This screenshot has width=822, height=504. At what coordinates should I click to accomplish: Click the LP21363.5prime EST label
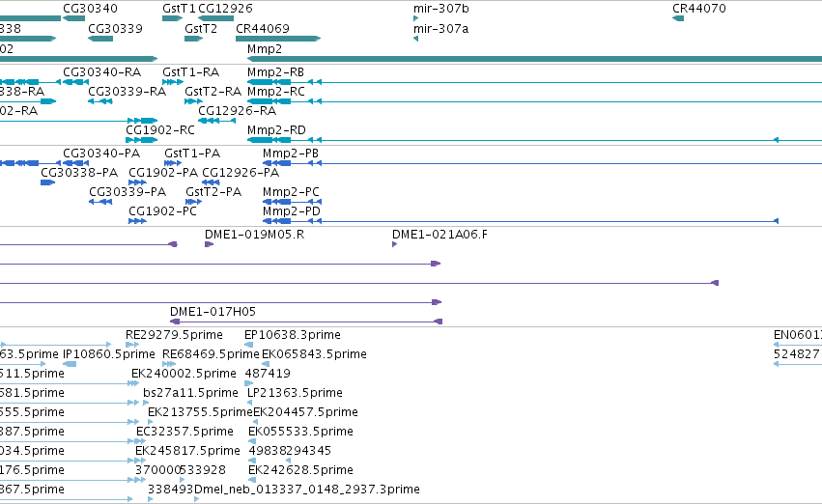point(296,393)
